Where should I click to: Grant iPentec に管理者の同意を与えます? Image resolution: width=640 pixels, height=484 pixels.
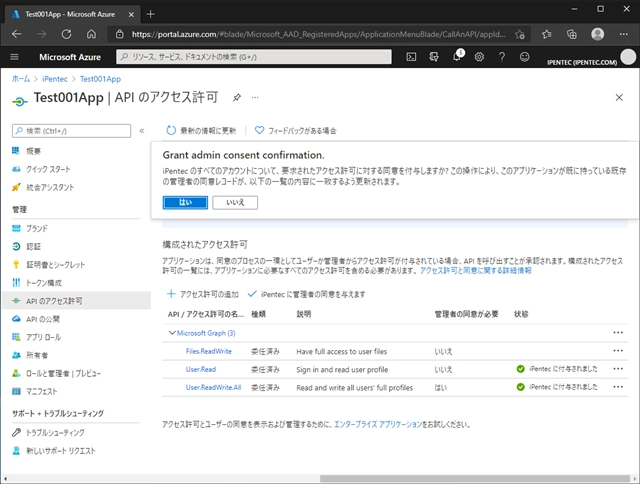pos(307,294)
